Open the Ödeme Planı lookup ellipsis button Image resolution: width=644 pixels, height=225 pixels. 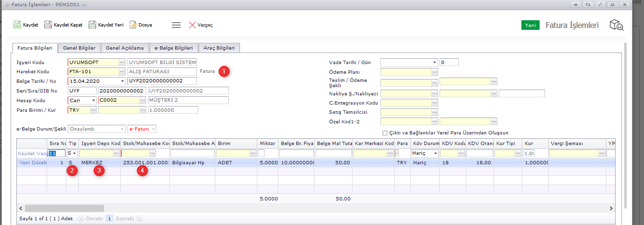[x=435, y=72]
